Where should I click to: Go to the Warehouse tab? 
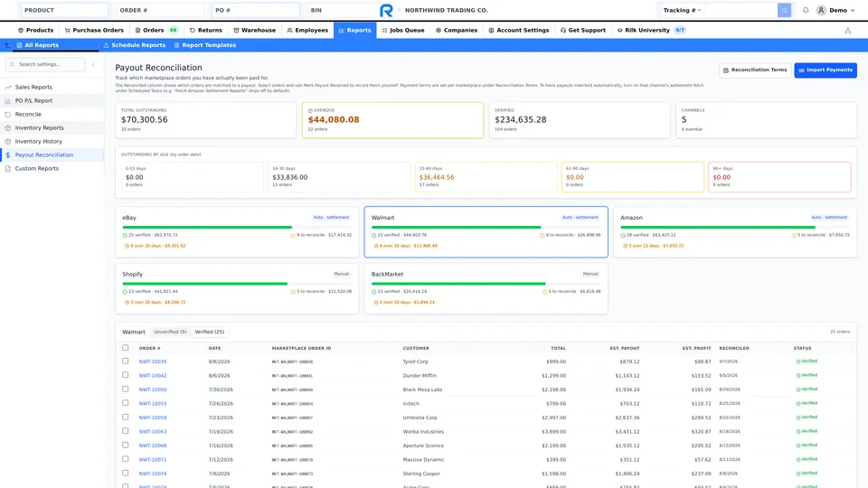coord(254,31)
